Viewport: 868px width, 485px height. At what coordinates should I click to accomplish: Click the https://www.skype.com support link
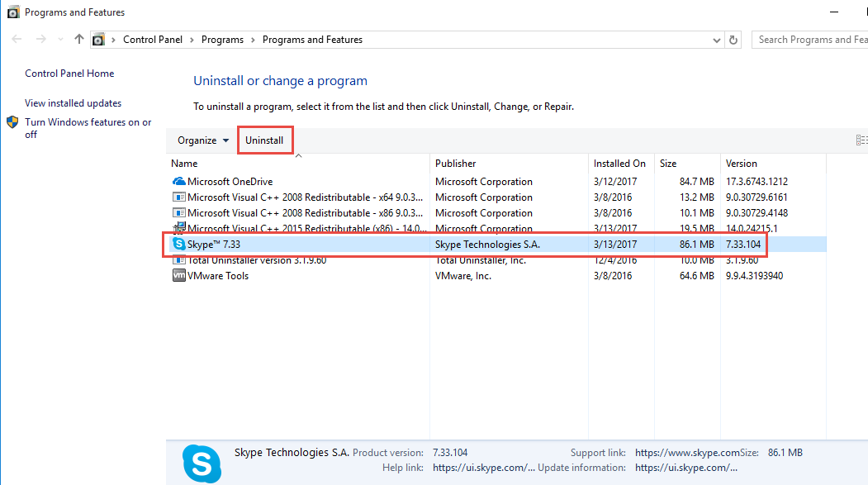point(687,453)
